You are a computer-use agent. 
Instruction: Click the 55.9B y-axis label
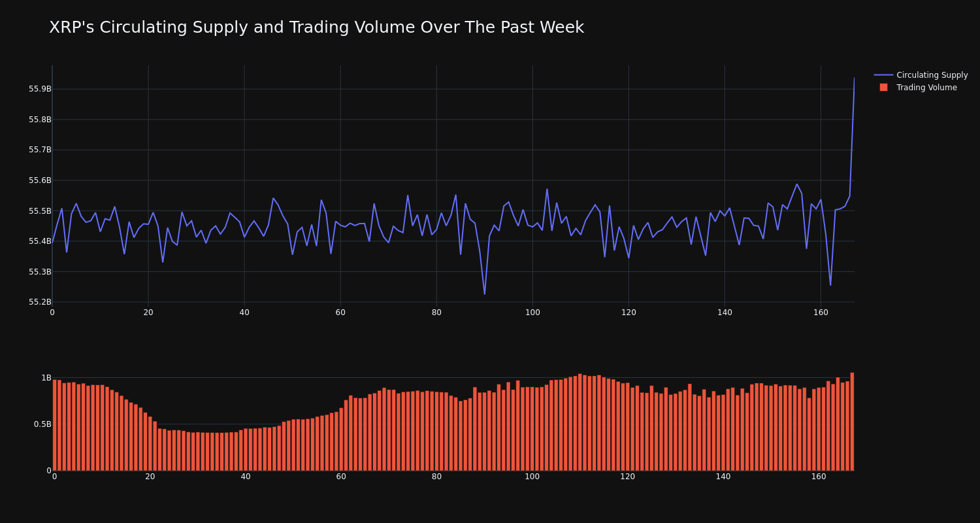pyautogui.click(x=40, y=89)
